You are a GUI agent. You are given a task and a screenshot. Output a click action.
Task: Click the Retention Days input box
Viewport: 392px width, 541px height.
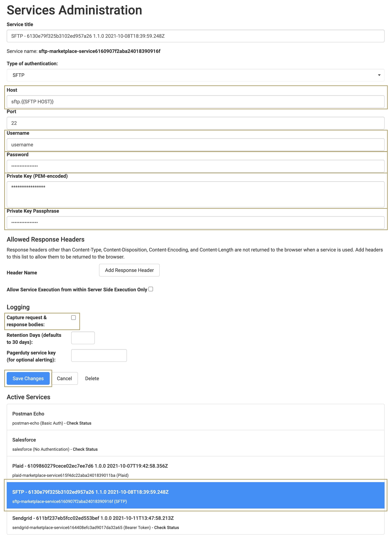pos(83,338)
